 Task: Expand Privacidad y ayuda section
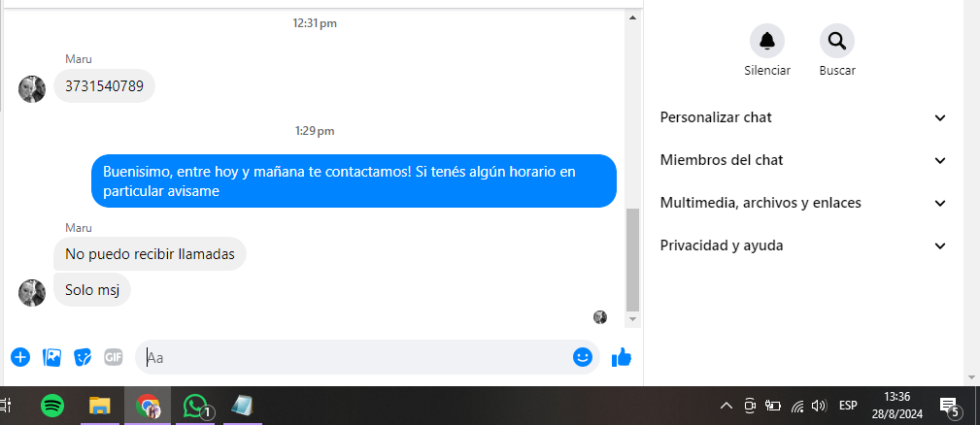[x=803, y=245]
